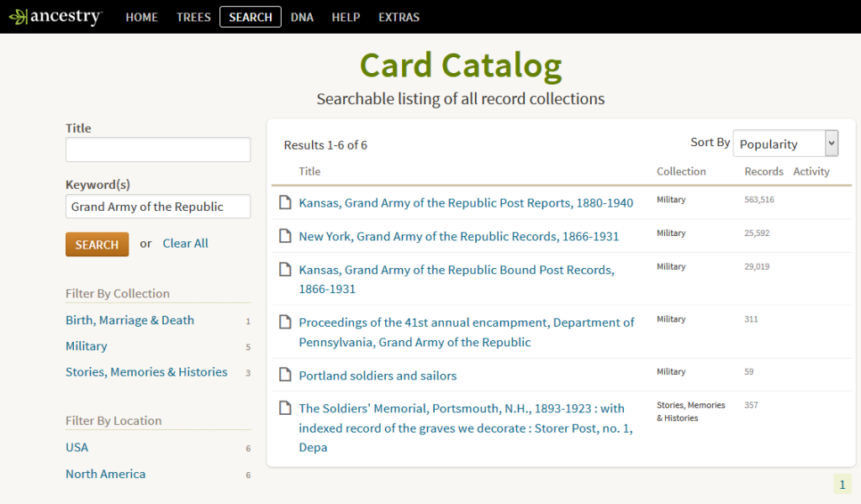The height and width of the screenshot is (504, 861).
Task: Open the TREES menu
Action: point(193,18)
